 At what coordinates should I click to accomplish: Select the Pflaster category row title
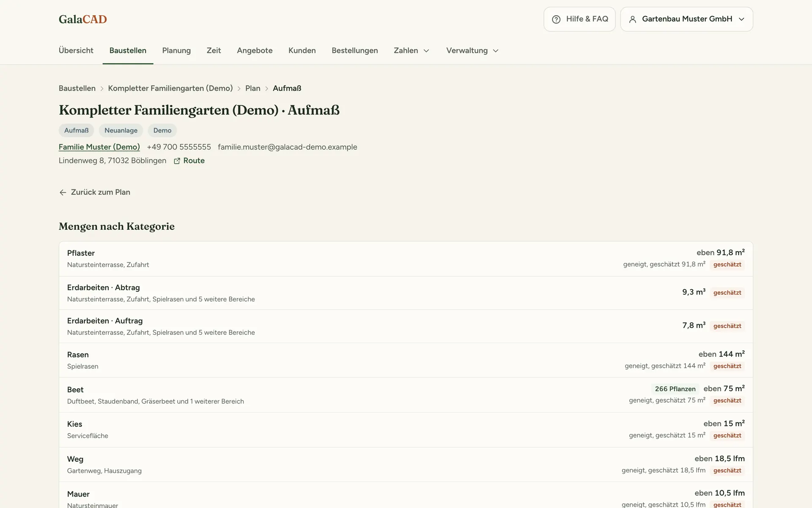pyautogui.click(x=81, y=253)
